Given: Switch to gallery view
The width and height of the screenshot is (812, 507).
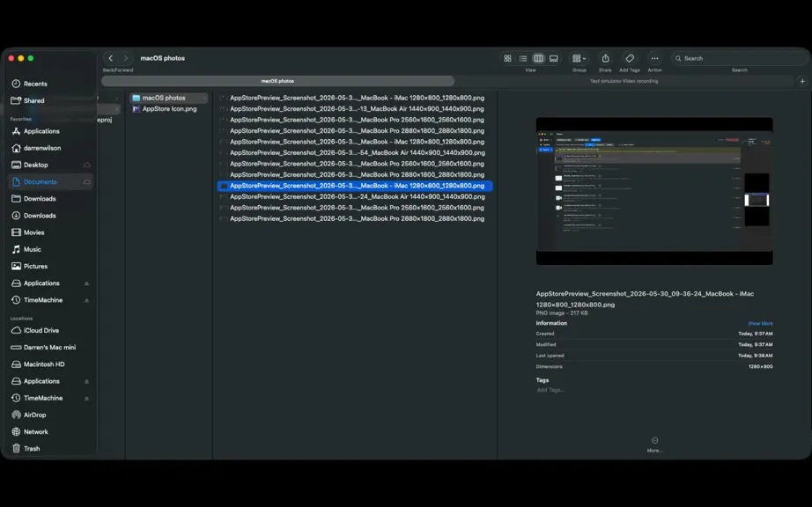Looking at the screenshot, I should coord(554,58).
